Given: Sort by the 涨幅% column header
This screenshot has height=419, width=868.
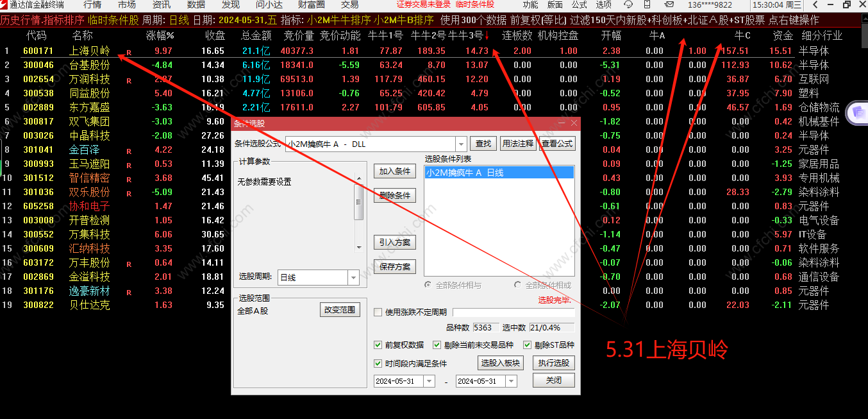Looking at the screenshot, I should coord(160,35).
